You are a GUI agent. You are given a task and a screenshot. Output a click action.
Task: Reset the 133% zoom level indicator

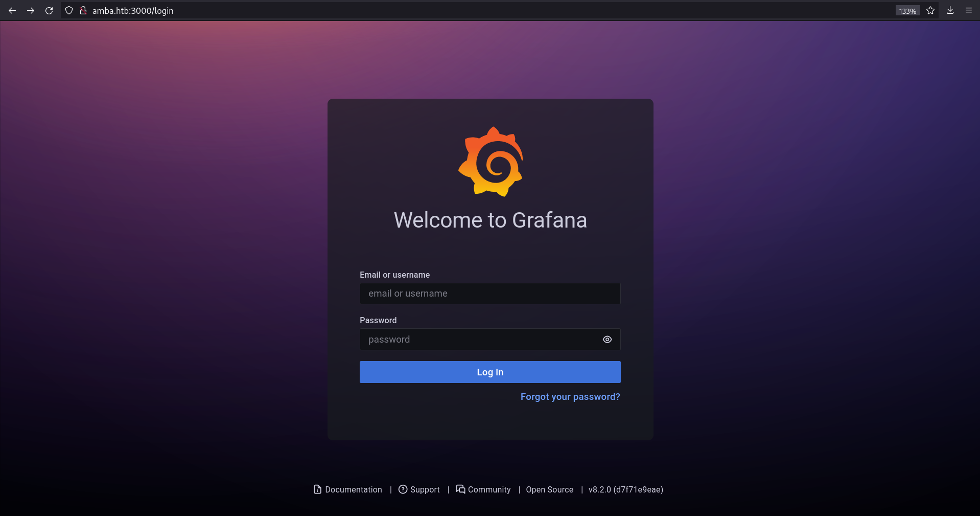tap(907, 11)
